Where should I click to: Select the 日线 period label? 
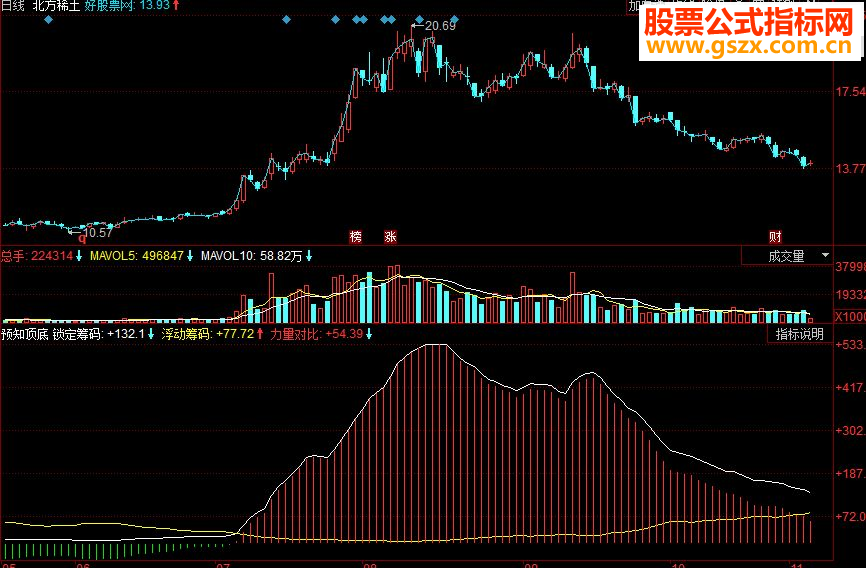click(12, 6)
